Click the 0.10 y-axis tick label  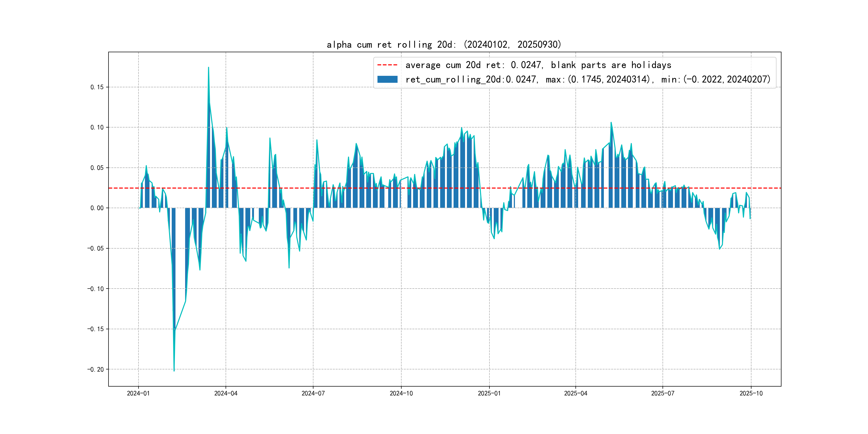pyautogui.click(x=97, y=127)
